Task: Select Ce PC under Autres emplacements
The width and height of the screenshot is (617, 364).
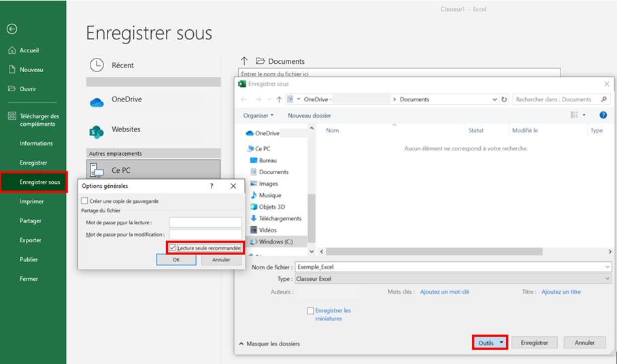Action: [x=154, y=170]
